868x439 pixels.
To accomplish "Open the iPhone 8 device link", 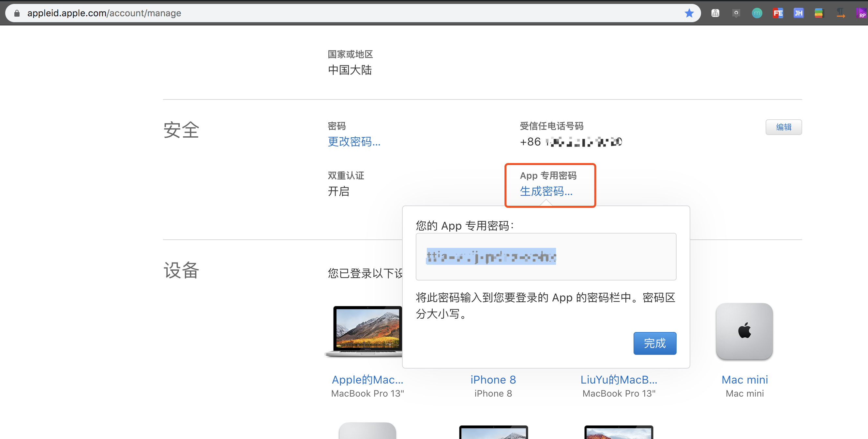I will [x=493, y=379].
